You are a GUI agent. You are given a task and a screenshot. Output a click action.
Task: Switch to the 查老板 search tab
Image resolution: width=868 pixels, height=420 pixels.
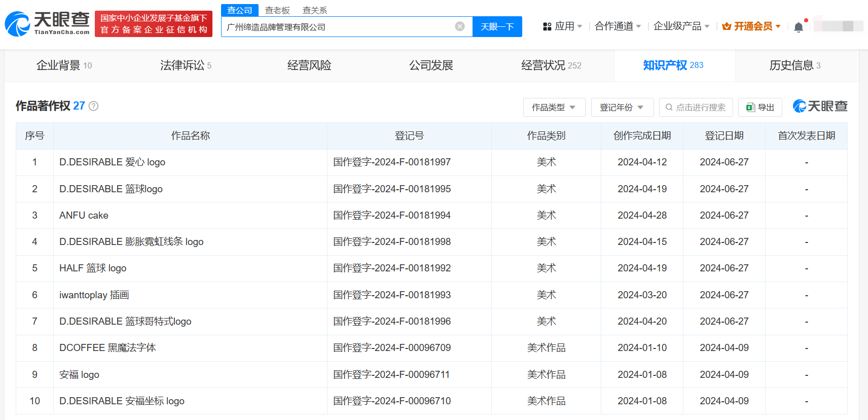[277, 10]
